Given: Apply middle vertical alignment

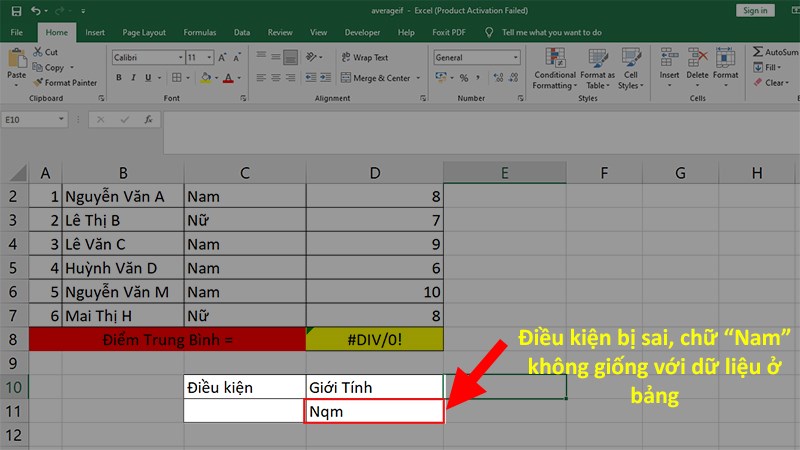Looking at the screenshot, I should [x=276, y=57].
